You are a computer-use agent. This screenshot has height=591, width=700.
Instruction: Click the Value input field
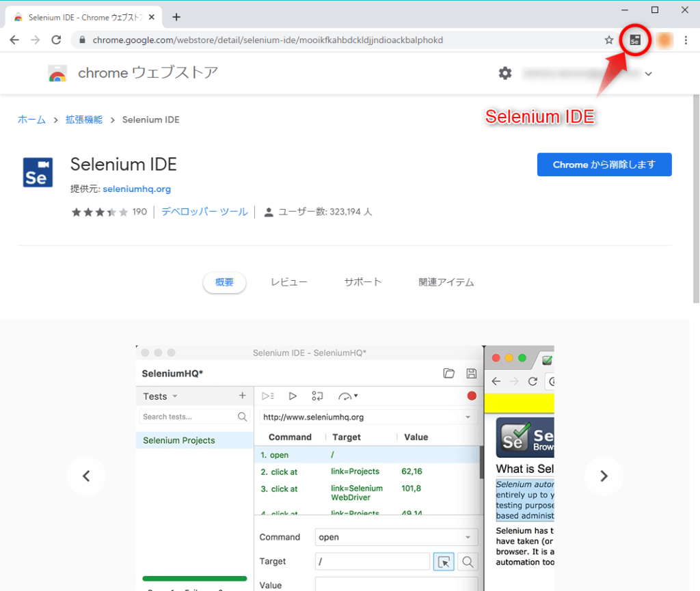click(x=396, y=584)
